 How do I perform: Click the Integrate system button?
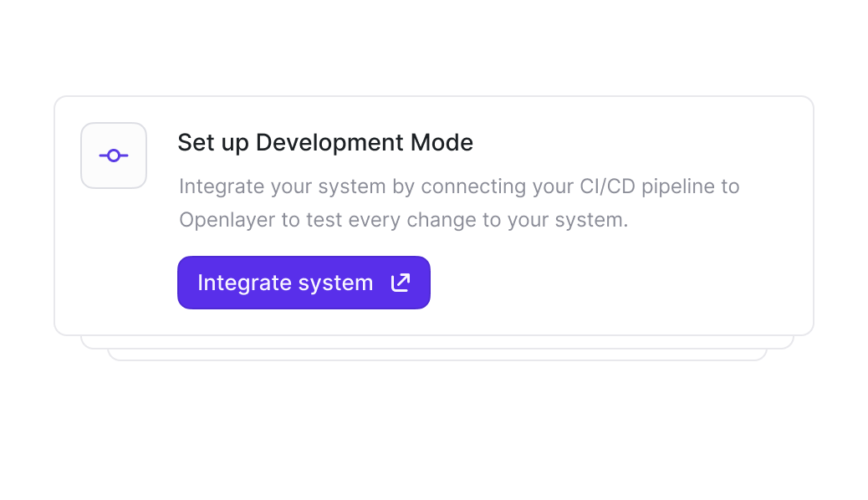point(304,283)
